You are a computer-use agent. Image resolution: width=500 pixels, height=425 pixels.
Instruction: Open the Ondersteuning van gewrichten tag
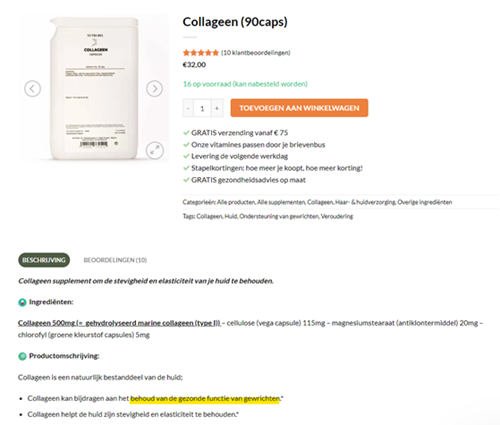[279, 216]
